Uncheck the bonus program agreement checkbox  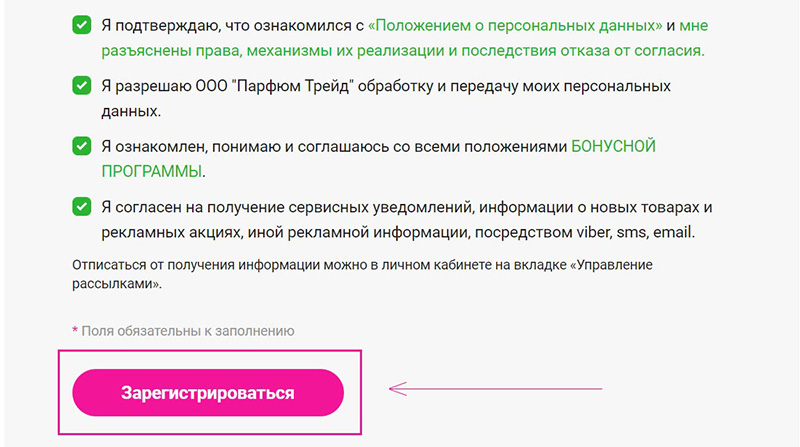tap(83, 147)
